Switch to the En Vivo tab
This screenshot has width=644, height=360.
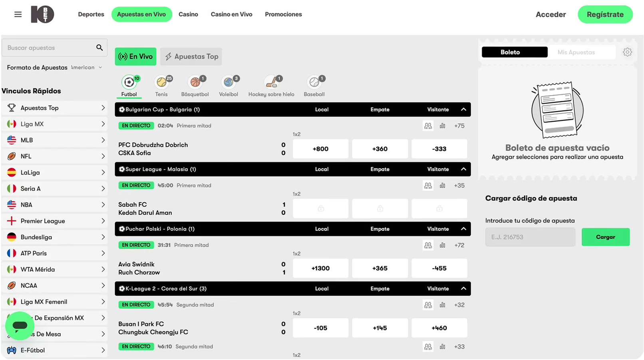[135, 56]
